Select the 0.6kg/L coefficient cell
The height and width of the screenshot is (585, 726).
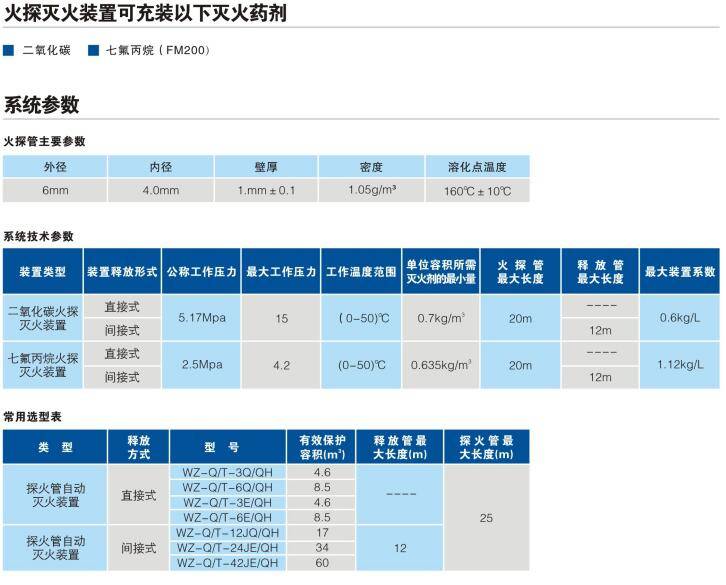point(680,318)
